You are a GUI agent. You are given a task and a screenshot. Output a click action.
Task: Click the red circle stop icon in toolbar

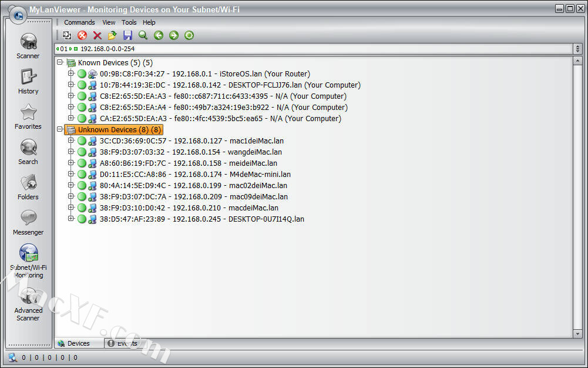[x=82, y=35]
